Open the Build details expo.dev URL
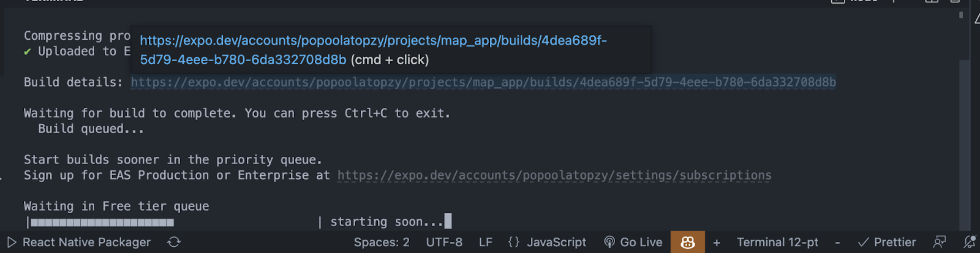This screenshot has height=253, width=980. 483,82
